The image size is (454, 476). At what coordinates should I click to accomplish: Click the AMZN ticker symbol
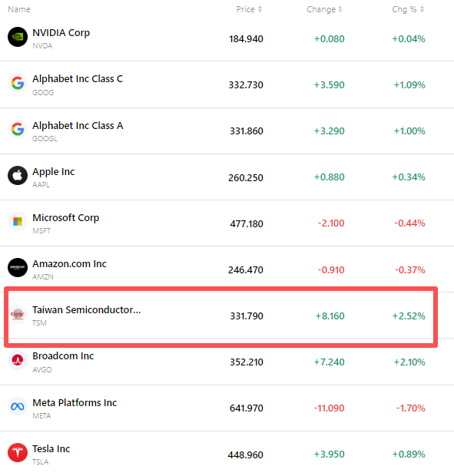click(x=43, y=277)
